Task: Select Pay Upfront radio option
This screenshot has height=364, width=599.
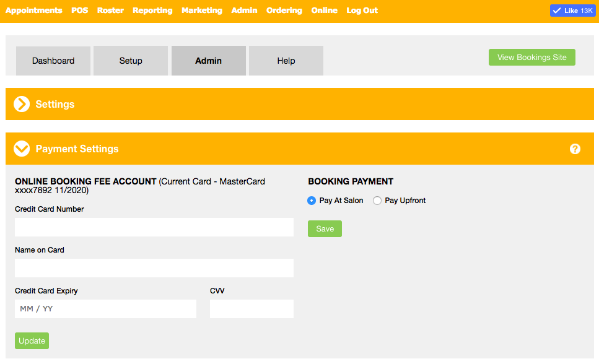Action: [x=377, y=201]
